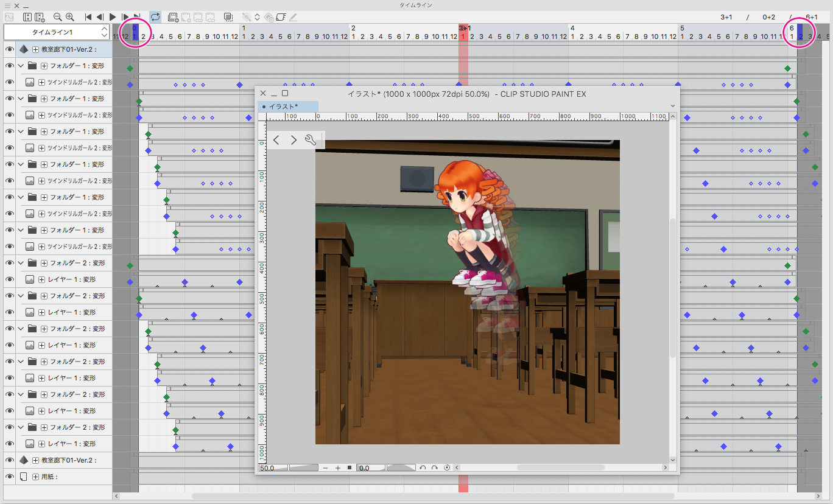Hide the topmost ツインドリルガール 2 layer
This screenshot has width=833, height=504.
pos(9,82)
